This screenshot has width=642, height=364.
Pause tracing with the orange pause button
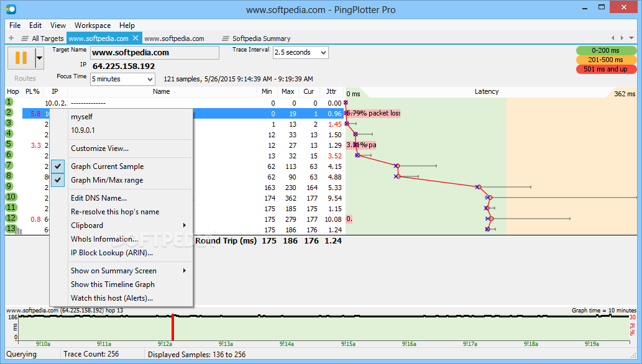tap(21, 58)
